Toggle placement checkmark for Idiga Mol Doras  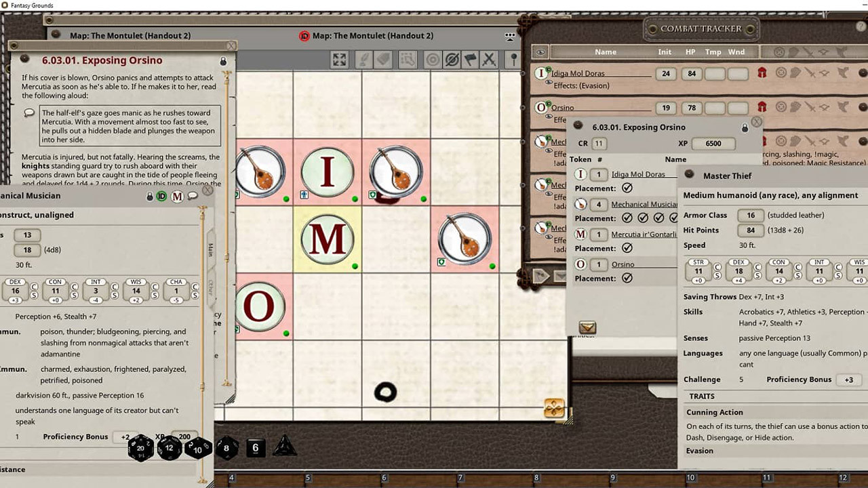(627, 188)
